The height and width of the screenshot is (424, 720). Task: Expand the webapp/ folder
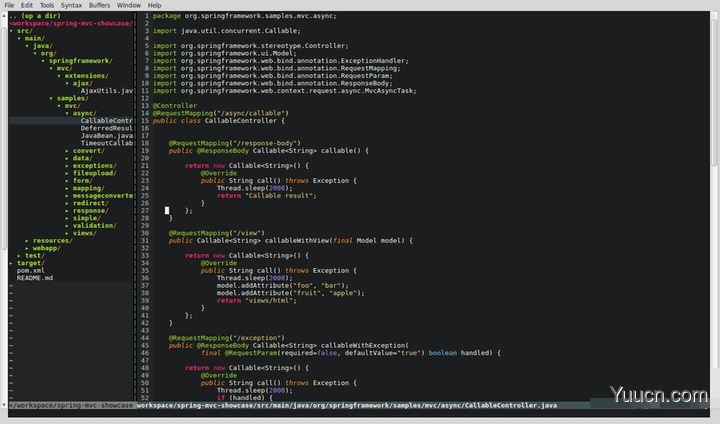tap(43, 248)
